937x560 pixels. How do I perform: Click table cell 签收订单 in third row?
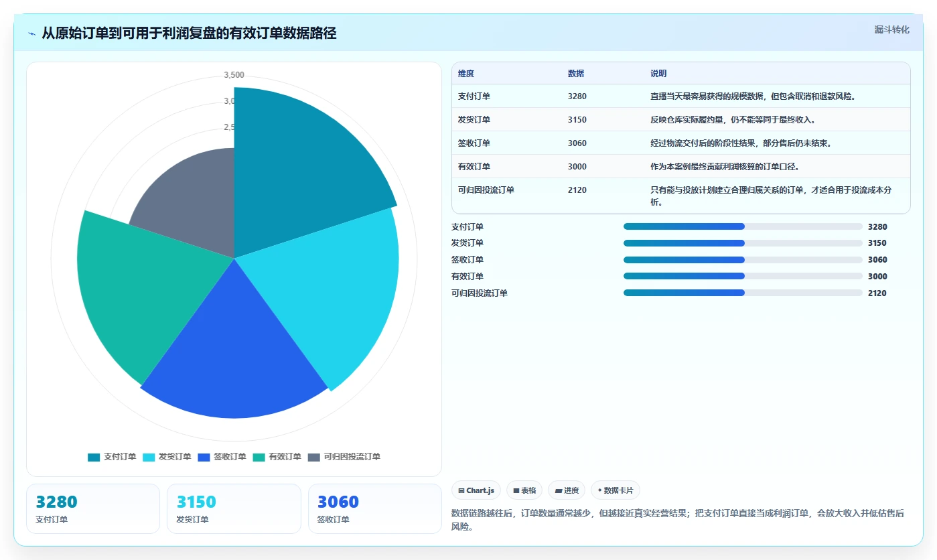point(474,143)
